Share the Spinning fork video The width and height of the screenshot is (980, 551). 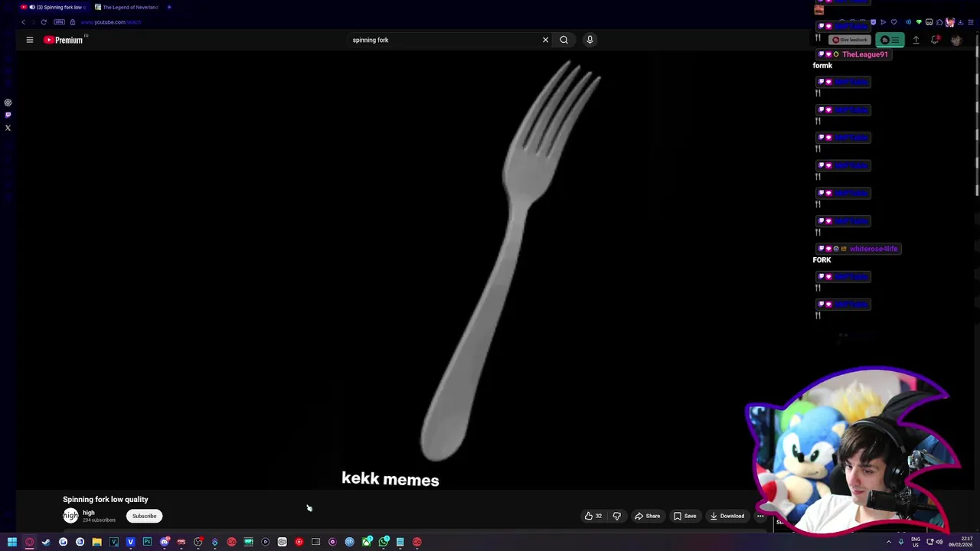[x=648, y=516]
